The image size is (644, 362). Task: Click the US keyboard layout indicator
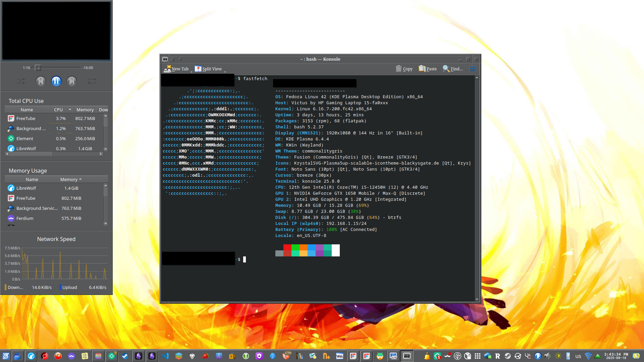(x=578, y=356)
